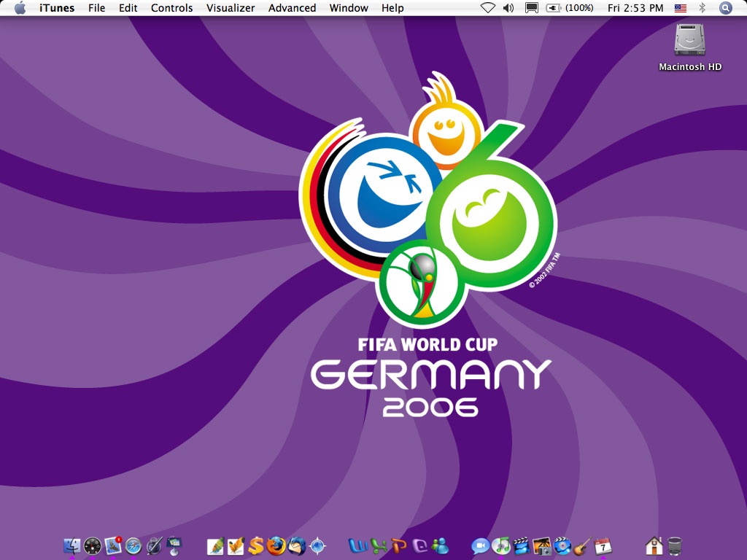Open Microsoft PowerPoint from the dock
The height and width of the screenshot is (560, 747).
[x=399, y=545]
